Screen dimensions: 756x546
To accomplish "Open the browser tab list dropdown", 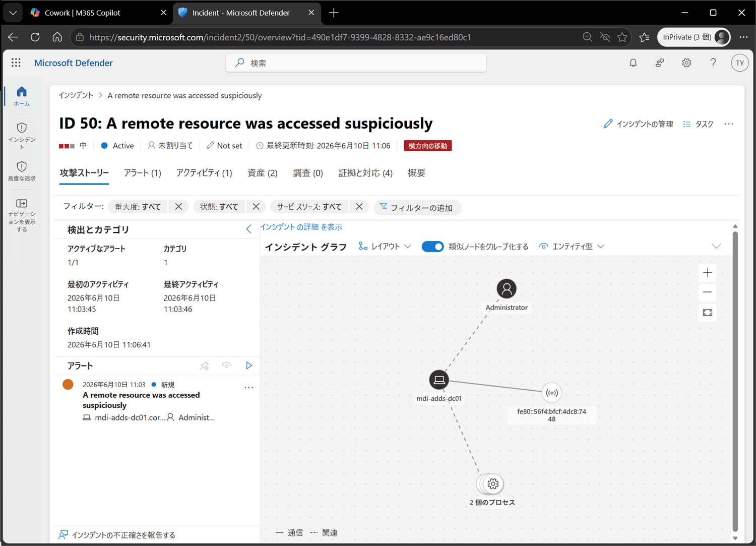I will click(13, 13).
